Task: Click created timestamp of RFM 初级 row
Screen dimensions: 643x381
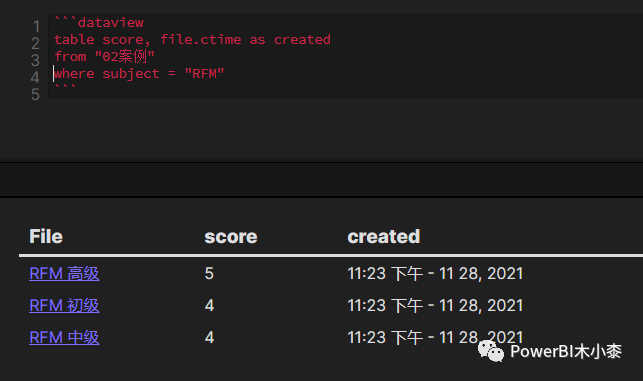Action: (435, 306)
